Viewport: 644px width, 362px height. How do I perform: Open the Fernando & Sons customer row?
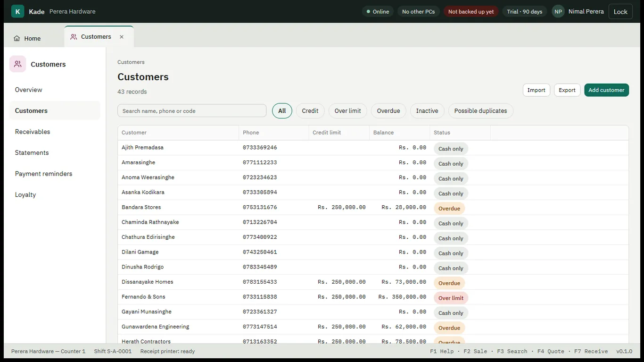[x=373, y=297]
